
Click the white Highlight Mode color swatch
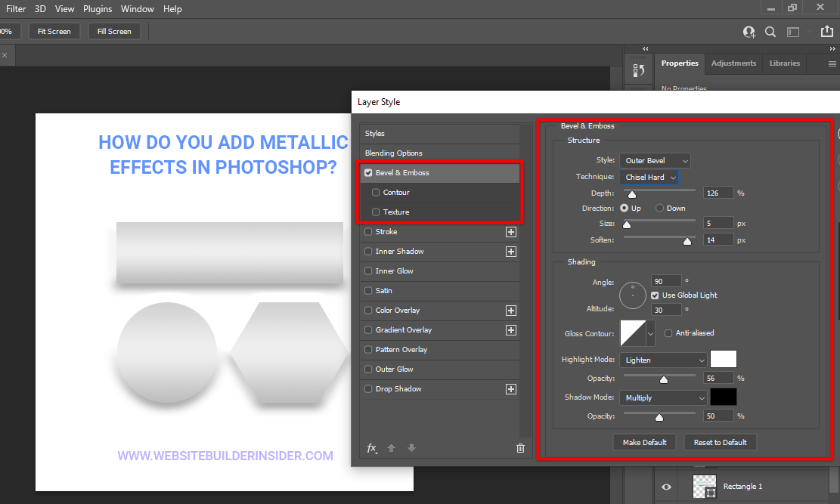pos(723,359)
